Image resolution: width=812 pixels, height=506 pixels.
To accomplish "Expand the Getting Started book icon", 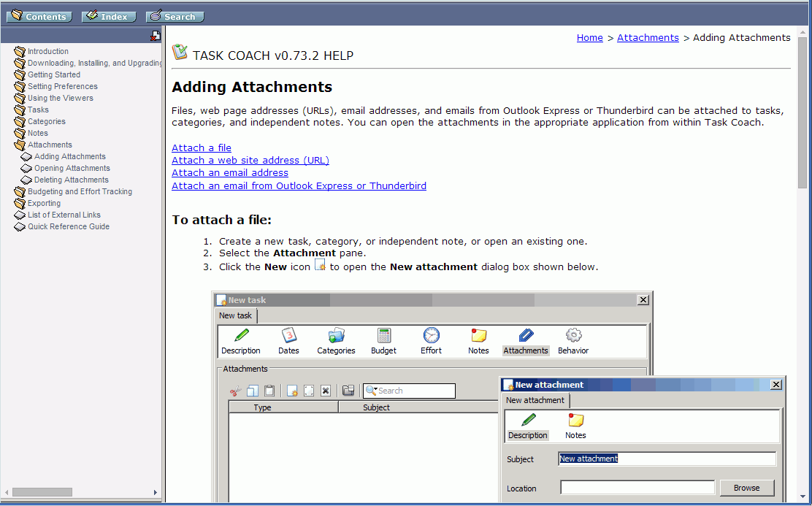I will [20, 74].
